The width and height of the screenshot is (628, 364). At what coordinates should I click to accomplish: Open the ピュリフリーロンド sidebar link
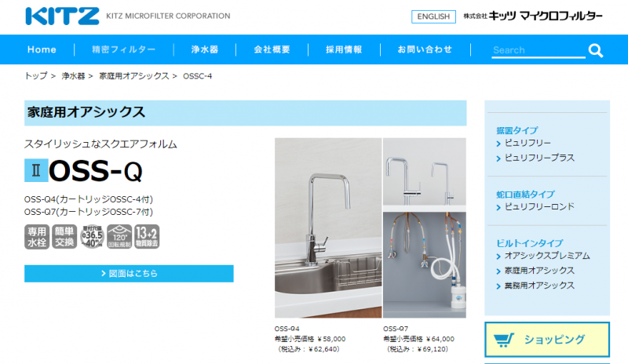pos(539,206)
